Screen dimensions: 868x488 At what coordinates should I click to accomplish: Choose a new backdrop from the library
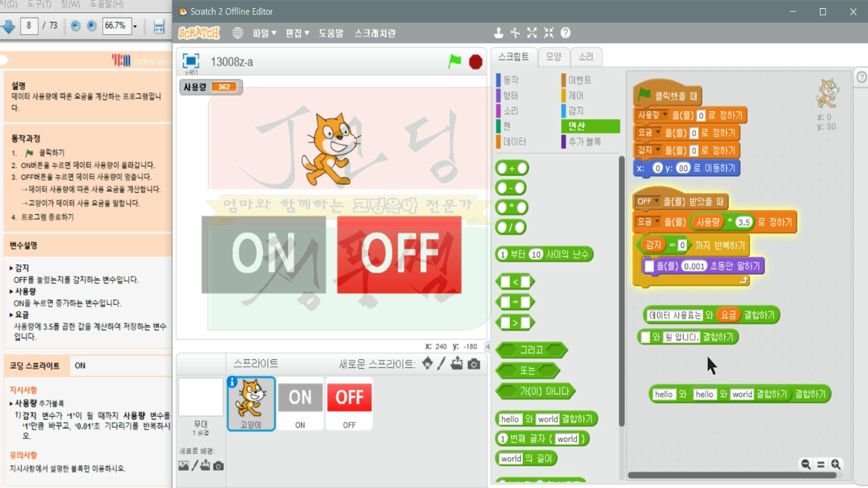pos(183,466)
